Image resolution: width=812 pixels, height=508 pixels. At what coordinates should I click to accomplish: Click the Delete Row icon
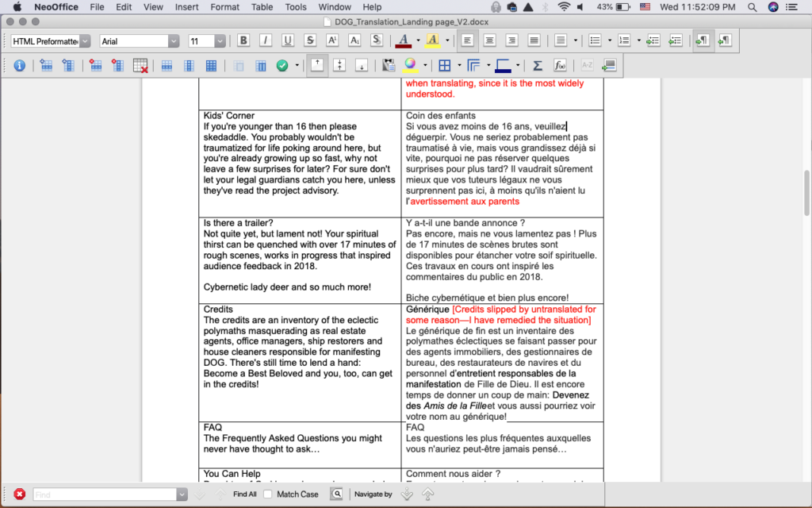(95, 65)
